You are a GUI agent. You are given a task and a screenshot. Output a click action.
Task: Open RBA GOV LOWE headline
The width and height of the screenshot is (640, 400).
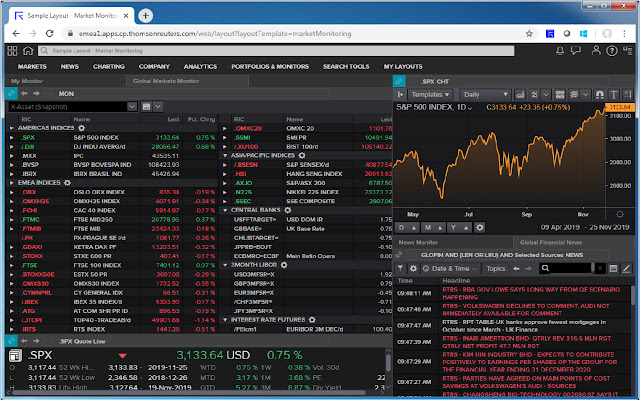531,293
